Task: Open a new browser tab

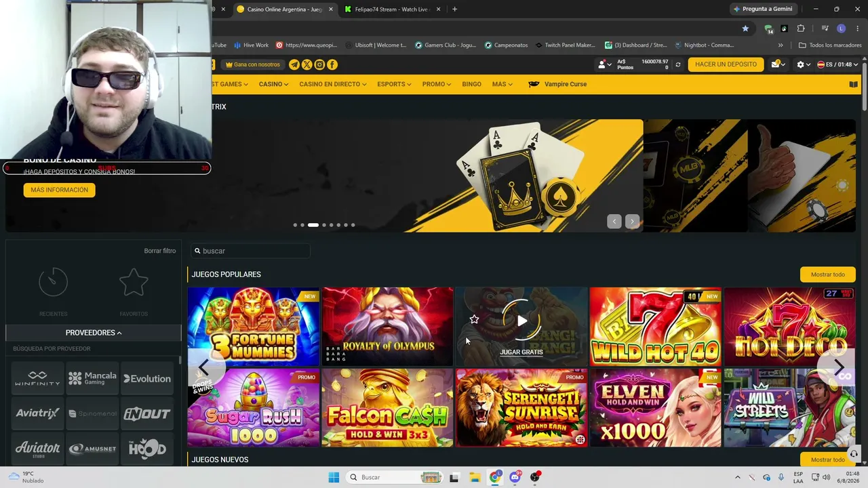Action: point(454,9)
